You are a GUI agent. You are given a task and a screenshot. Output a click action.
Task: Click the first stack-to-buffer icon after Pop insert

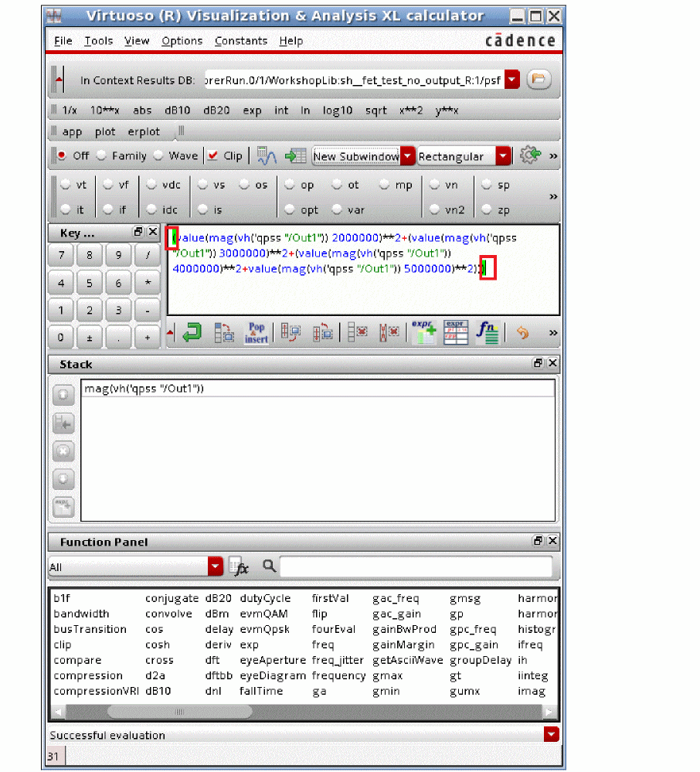291,333
